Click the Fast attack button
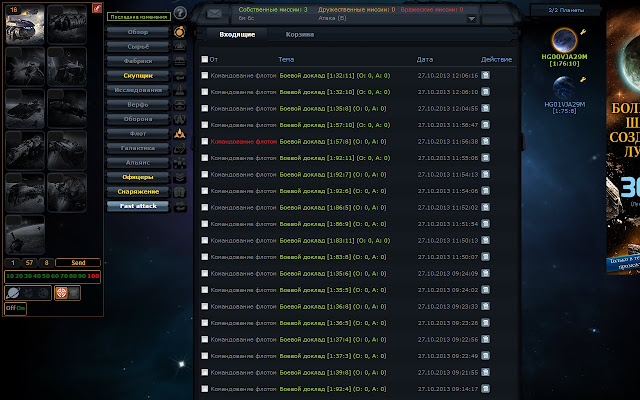 click(138, 206)
